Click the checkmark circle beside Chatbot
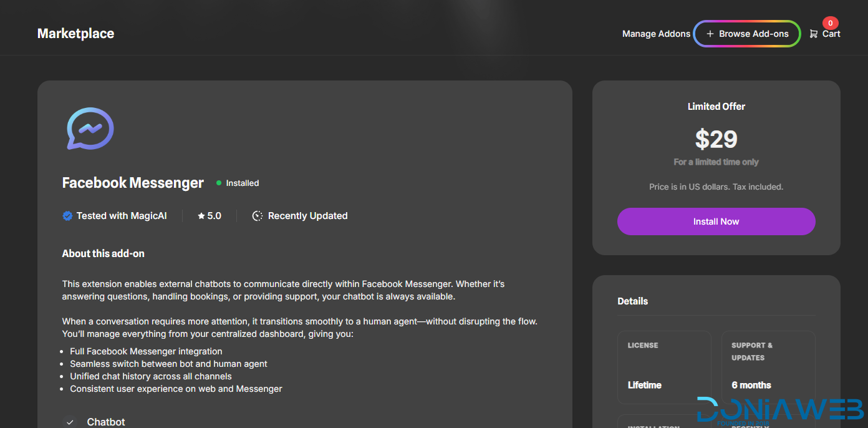The width and height of the screenshot is (868, 428). (70, 422)
